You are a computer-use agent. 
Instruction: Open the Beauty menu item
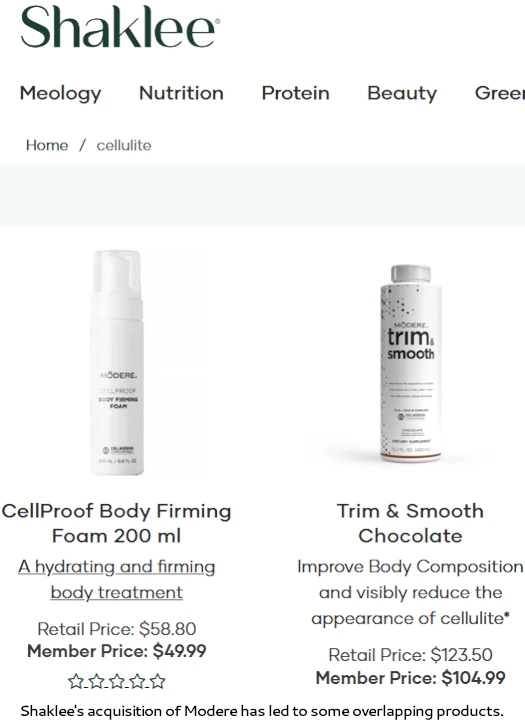[402, 93]
